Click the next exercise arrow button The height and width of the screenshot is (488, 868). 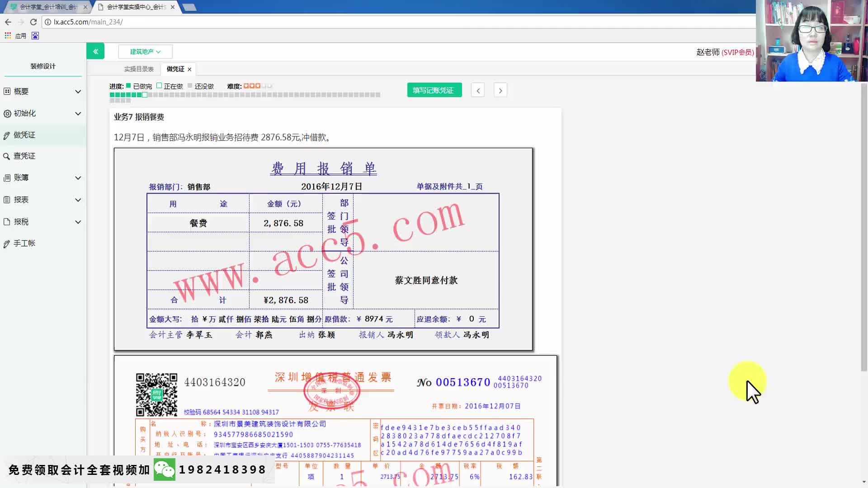pos(500,90)
